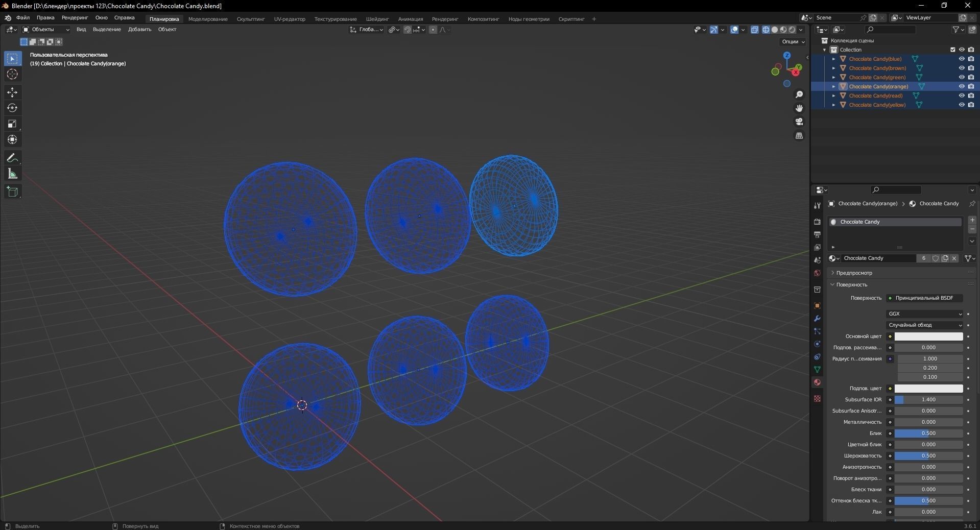980x530 pixels.
Task: Toggle eye for Chocolate Candy(green)
Action: 962,78
